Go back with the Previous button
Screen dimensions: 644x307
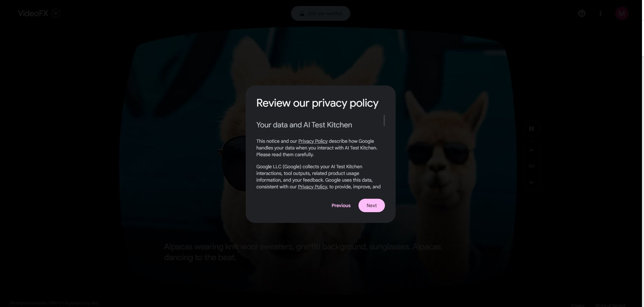coord(341,205)
